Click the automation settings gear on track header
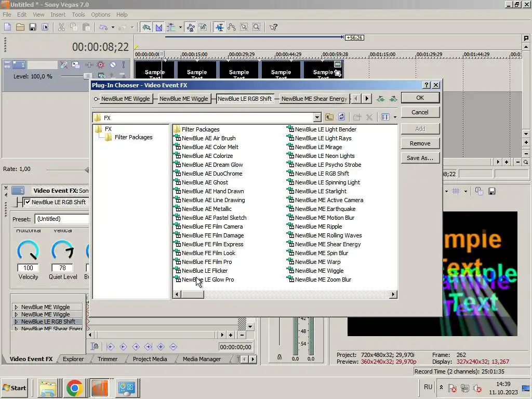The image size is (532, 399). pos(100,64)
